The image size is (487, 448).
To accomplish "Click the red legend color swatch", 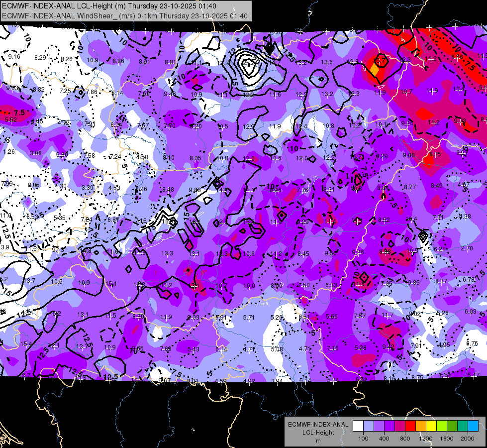I will coord(410,426).
